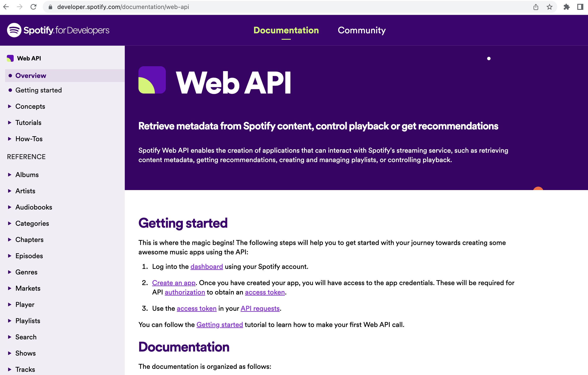The image size is (588, 375).
Task: Follow the Create an app link
Action: pos(174,283)
